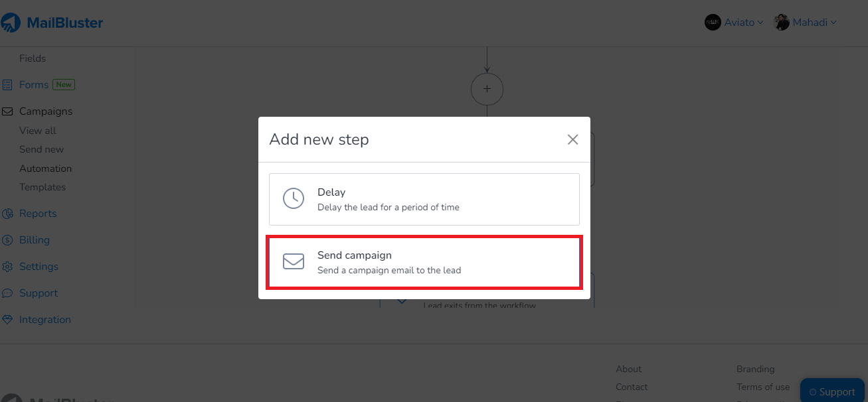Click the MailBluster logo icon

[x=11, y=22]
